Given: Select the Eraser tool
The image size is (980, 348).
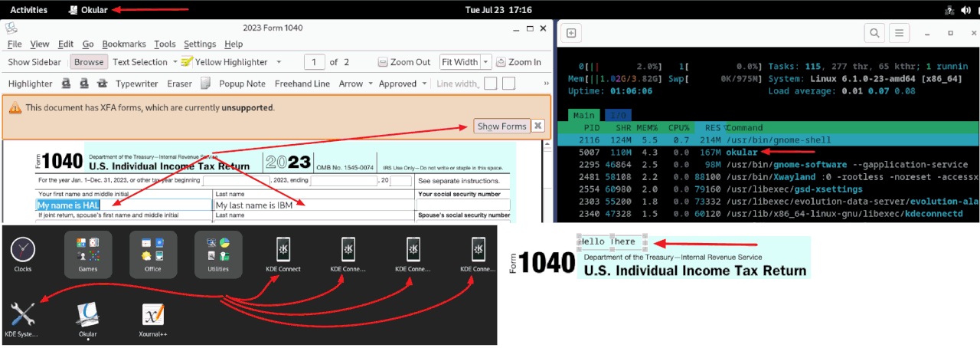Looking at the screenshot, I should pyautogui.click(x=180, y=84).
